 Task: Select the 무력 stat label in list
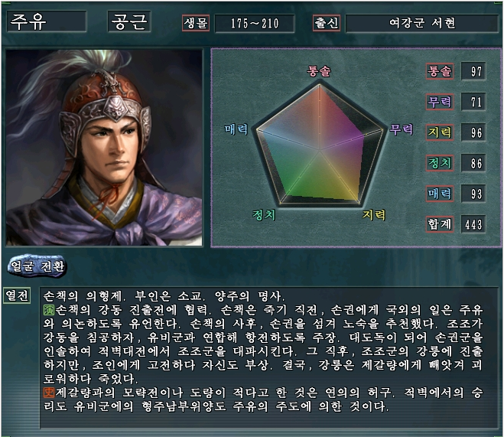(x=440, y=102)
